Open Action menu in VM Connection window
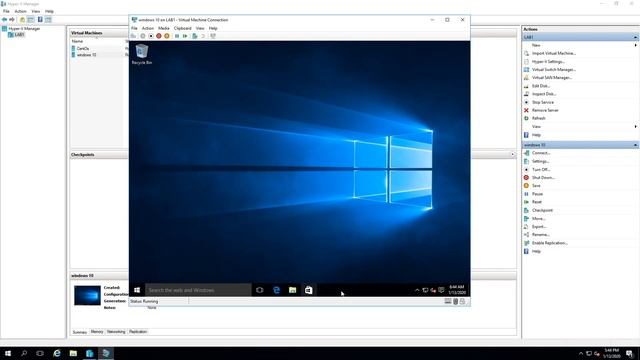The height and width of the screenshot is (360, 640). [x=148, y=28]
